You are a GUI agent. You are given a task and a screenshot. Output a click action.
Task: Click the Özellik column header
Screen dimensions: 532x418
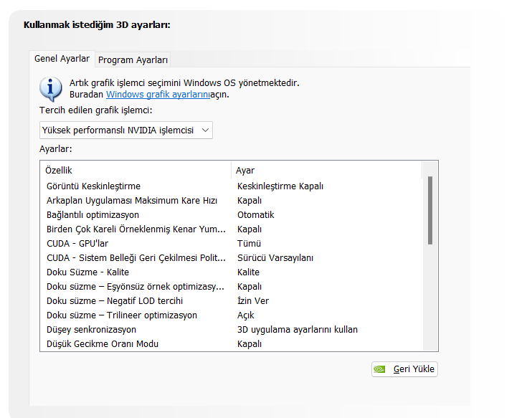pos(136,171)
